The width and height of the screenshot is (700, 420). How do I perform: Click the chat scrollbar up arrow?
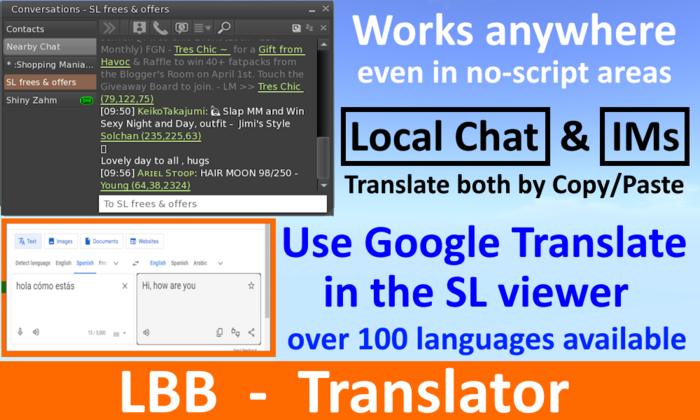point(324,45)
